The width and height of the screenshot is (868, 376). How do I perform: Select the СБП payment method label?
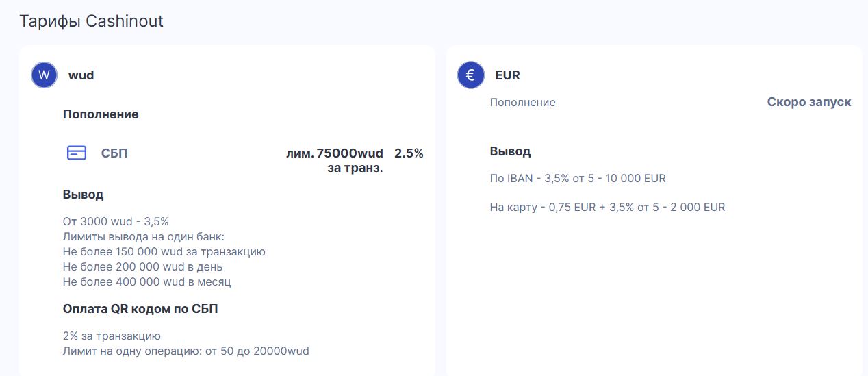click(x=114, y=153)
